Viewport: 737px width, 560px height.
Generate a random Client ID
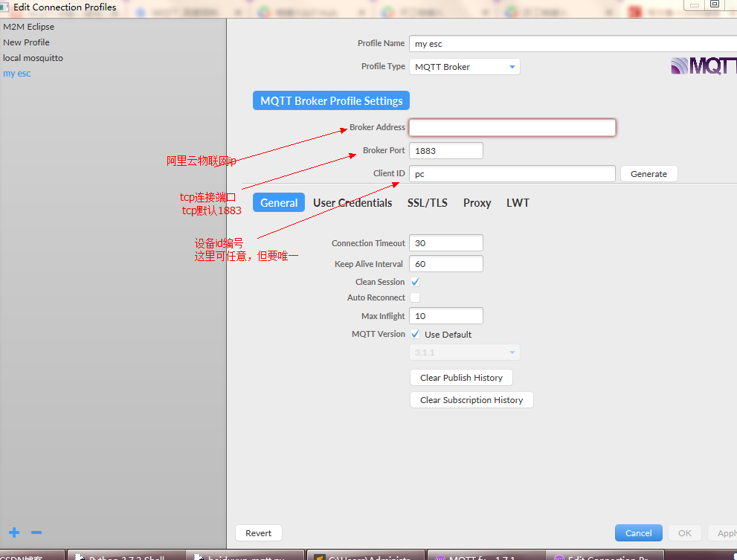pos(649,174)
